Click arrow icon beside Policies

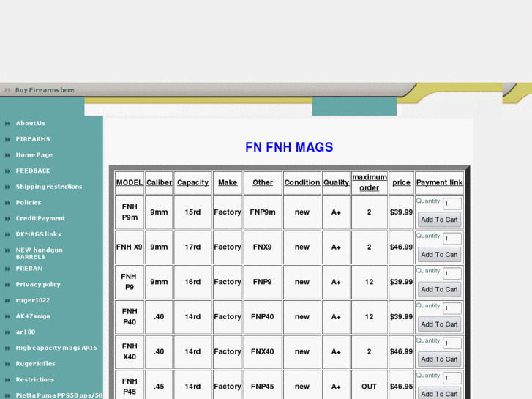click(x=7, y=203)
